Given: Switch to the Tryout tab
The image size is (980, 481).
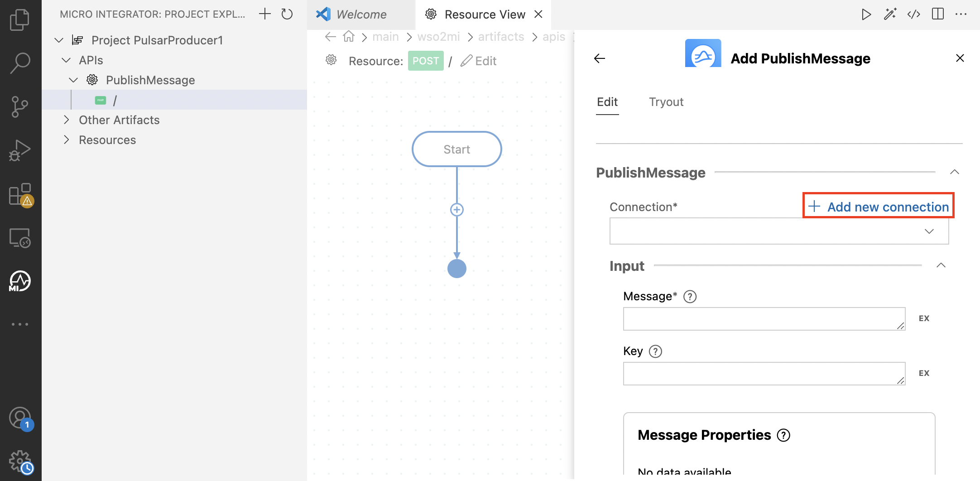Looking at the screenshot, I should 666,102.
